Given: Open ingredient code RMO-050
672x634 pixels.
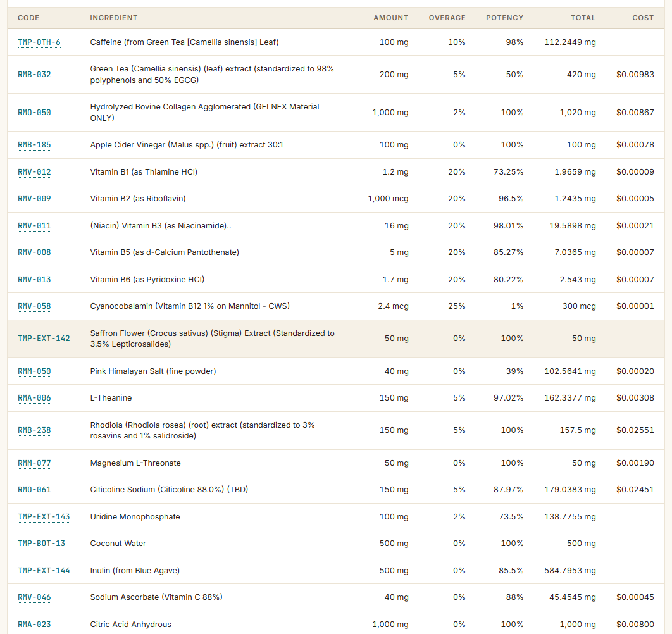Looking at the screenshot, I should coord(34,113).
